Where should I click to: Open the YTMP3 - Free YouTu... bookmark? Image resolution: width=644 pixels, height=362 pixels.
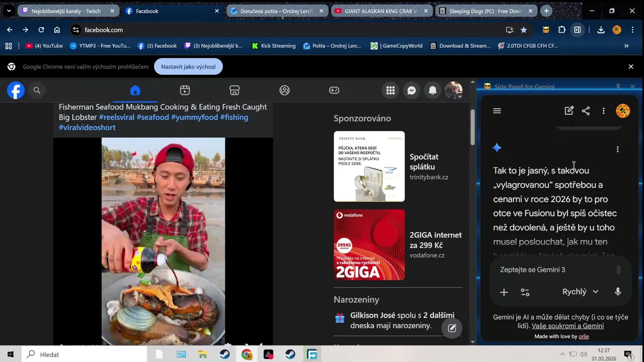100,46
